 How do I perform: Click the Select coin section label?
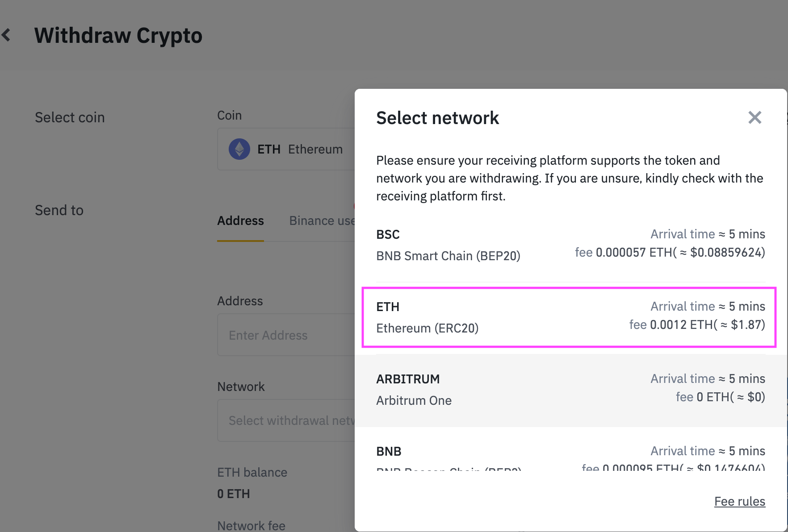[x=70, y=117]
